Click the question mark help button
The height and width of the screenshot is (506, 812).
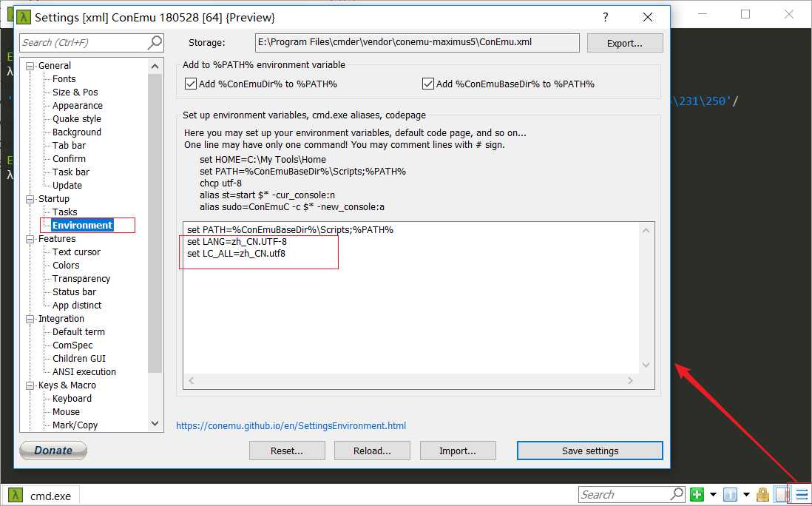tap(606, 17)
